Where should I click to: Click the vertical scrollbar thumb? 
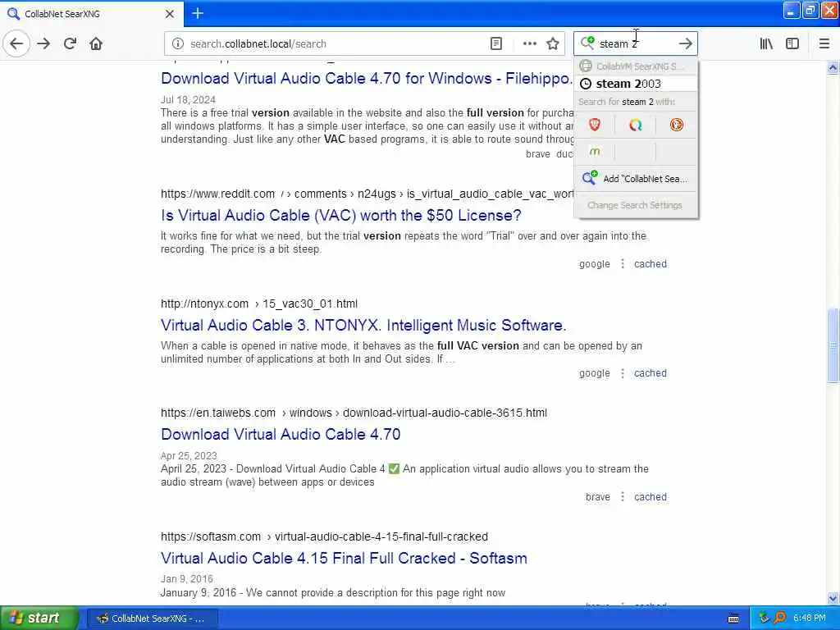(x=833, y=345)
